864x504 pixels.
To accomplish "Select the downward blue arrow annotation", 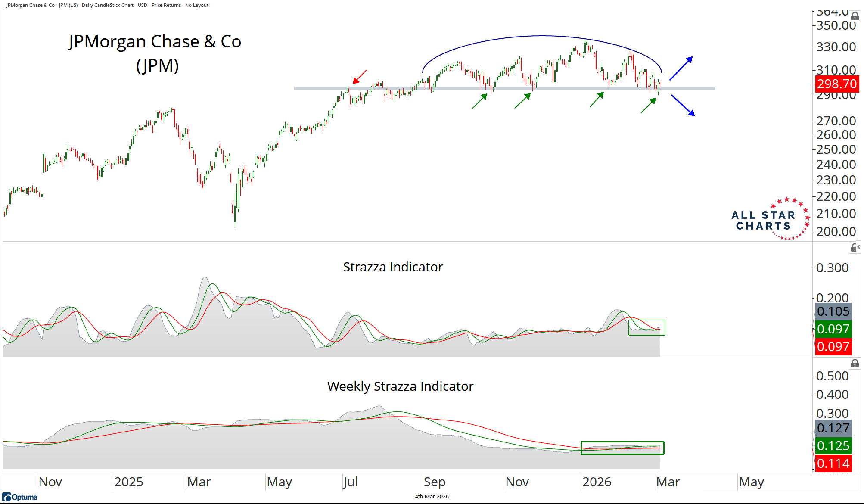I will 683,106.
